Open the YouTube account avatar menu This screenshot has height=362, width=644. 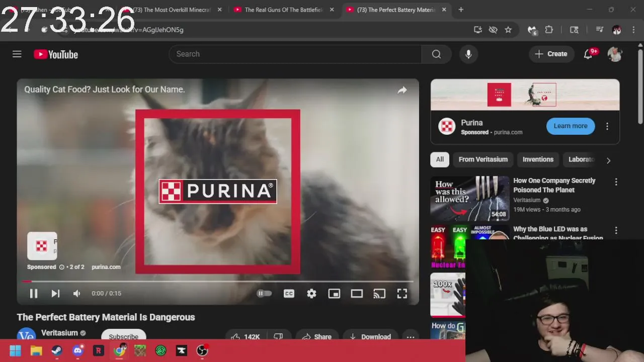615,54
